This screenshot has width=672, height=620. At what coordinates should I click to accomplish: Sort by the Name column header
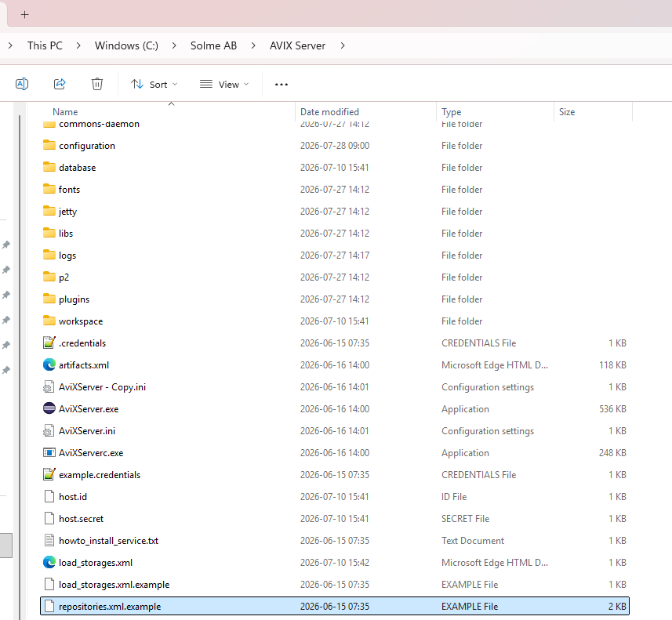pos(65,112)
